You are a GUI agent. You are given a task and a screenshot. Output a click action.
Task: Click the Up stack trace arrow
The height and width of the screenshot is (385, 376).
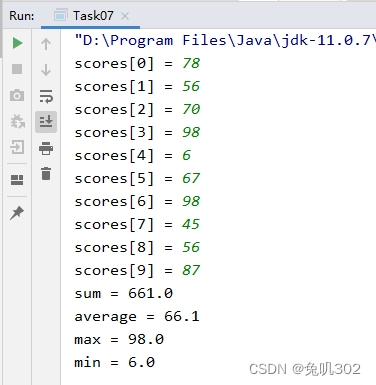[x=46, y=44]
